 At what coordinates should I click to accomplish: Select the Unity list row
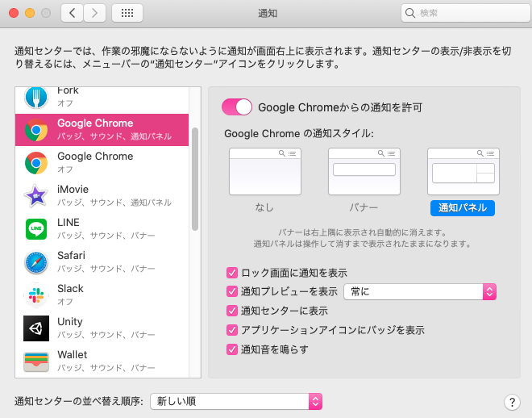coord(102,328)
